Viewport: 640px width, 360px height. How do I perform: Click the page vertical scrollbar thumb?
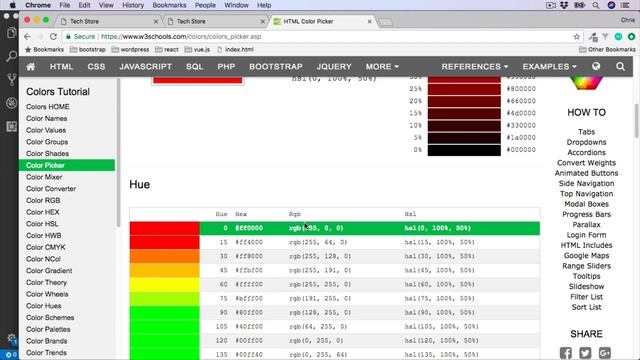636,121
